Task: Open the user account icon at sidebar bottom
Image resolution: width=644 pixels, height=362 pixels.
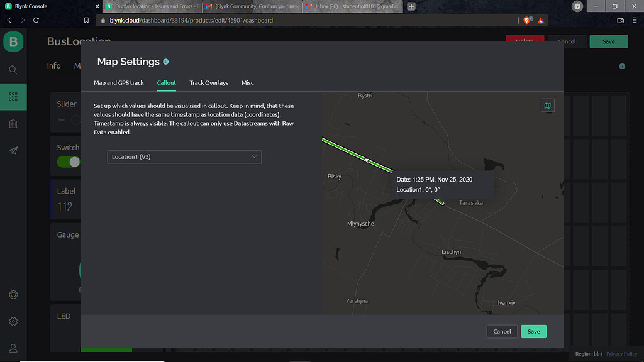Action: pyautogui.click(x=13, y=348)
